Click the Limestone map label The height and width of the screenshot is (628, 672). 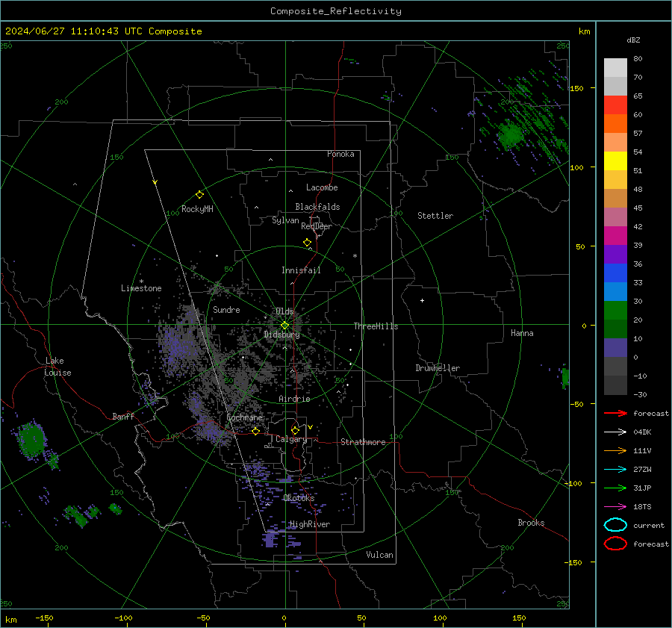tap(141, 288)
